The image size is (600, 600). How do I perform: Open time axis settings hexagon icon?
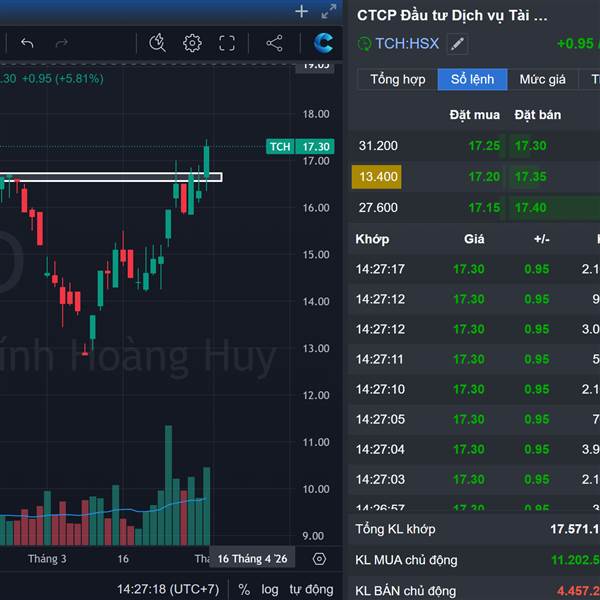tap(319, 559)
